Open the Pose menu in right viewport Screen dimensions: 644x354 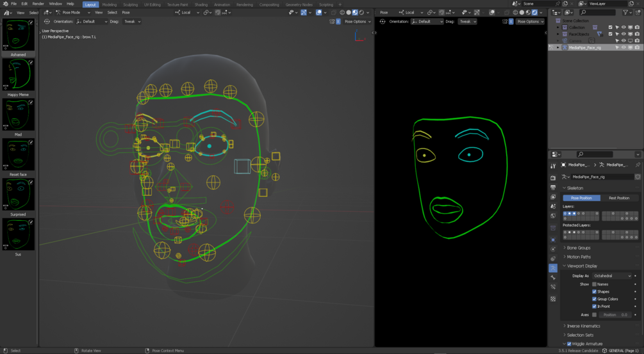pos(384,12)
